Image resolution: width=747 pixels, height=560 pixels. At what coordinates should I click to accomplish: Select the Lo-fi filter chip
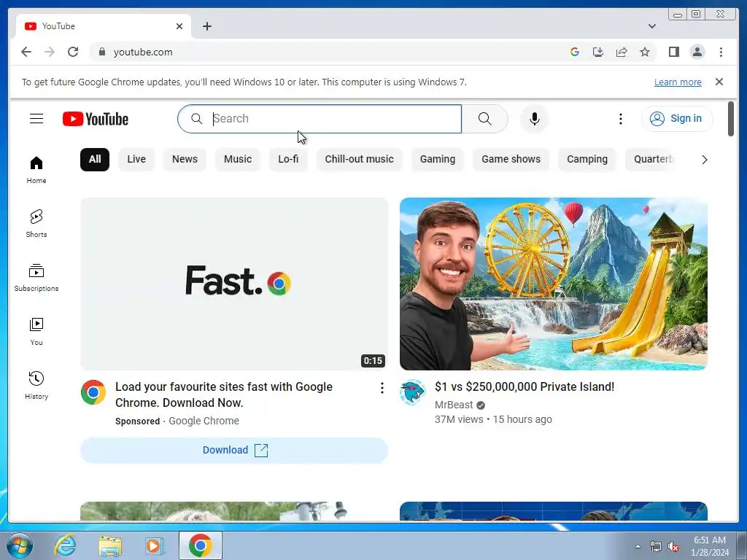pyautogui.click(x=288, y=159)
